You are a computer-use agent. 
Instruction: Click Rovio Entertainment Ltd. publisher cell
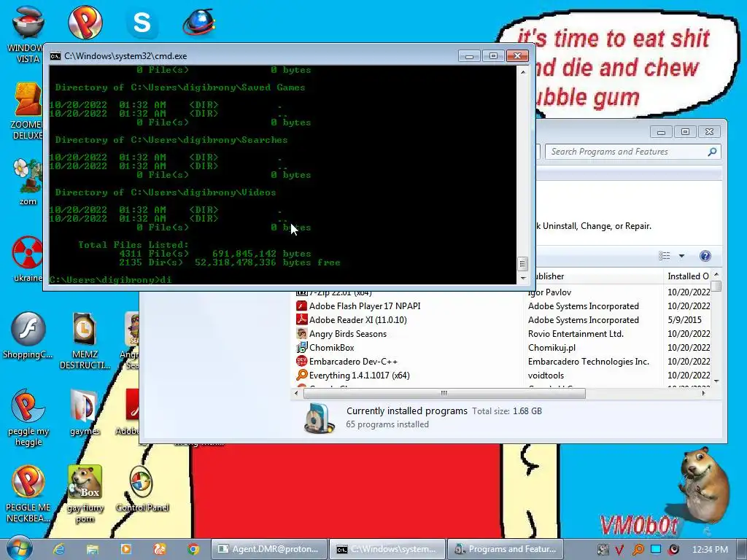(x=576, y=333)
